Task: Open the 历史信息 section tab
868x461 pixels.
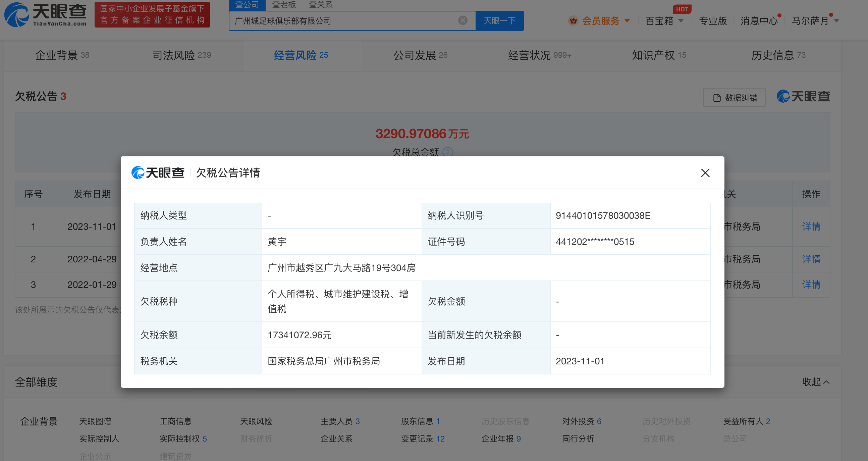Action: pyautogui.click(x=778, y=55)
